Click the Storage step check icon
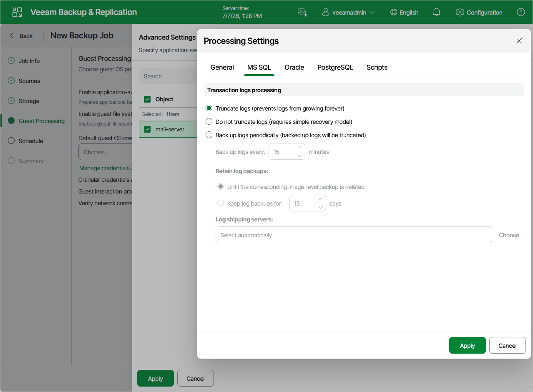 pyautogui.click(x=11, y=101)
